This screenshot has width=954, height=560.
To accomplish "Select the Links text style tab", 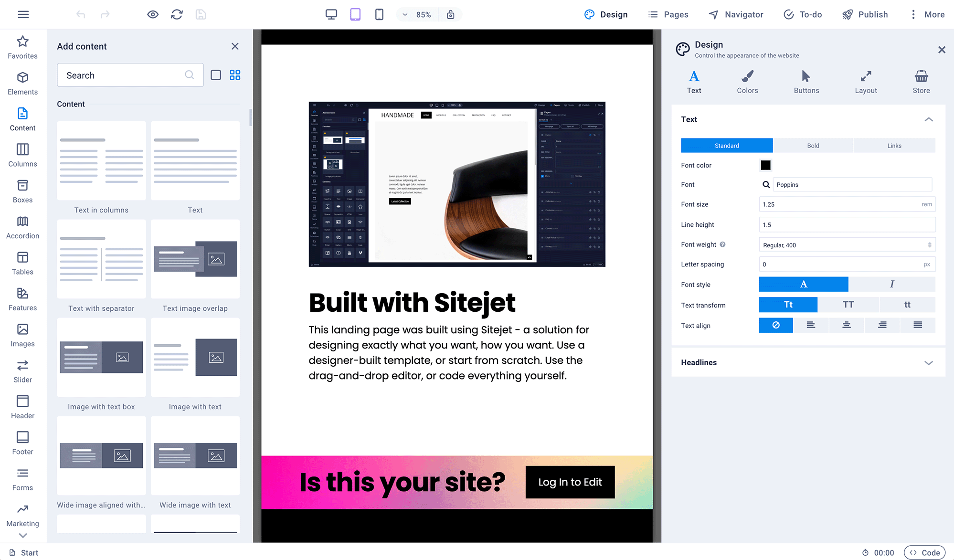I will click(x=894, y=145).
